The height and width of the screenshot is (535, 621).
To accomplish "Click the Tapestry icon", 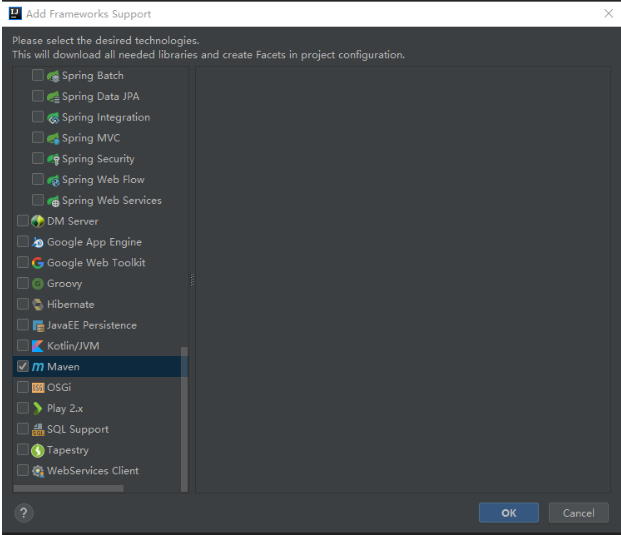I will 38,450.
